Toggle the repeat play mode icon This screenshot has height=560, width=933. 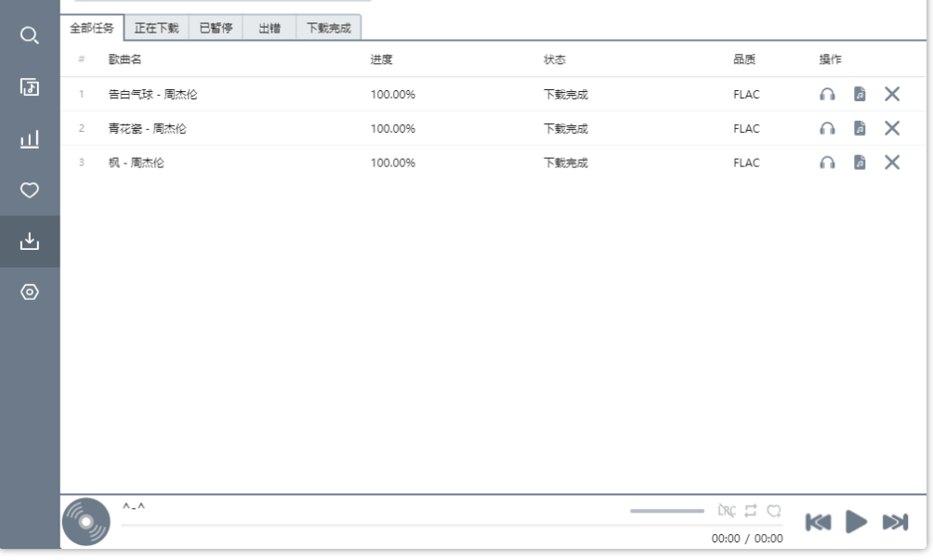pos(751,511)
